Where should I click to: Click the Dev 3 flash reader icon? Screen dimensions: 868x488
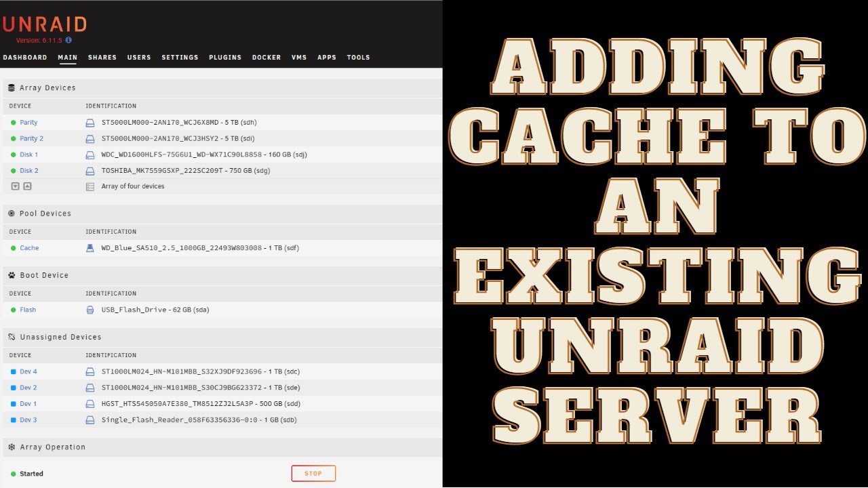click(x=90, y=420)
